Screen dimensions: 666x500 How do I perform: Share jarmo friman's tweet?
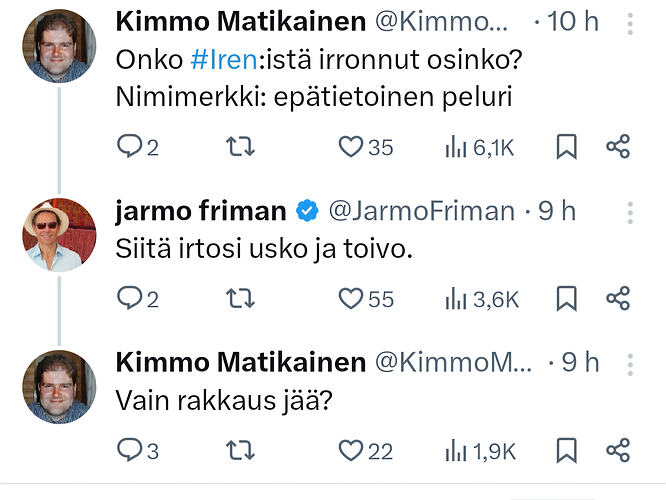click(618, 298)
